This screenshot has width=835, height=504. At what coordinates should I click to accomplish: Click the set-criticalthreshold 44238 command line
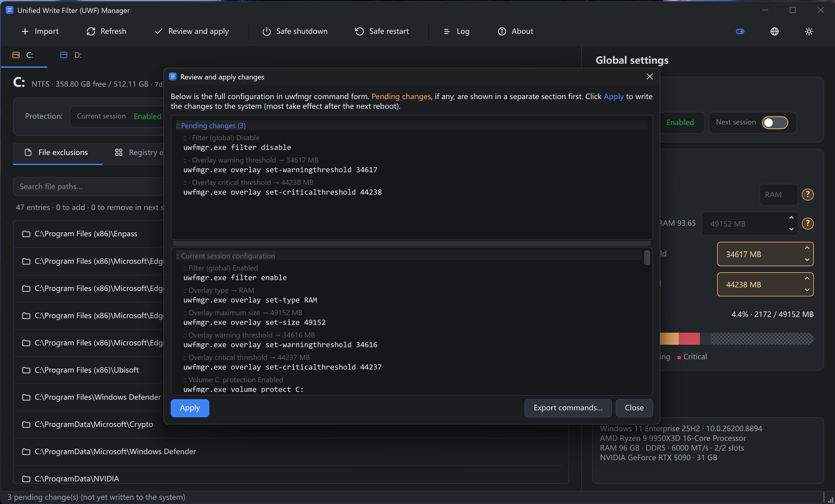click(x=282, y=192)
